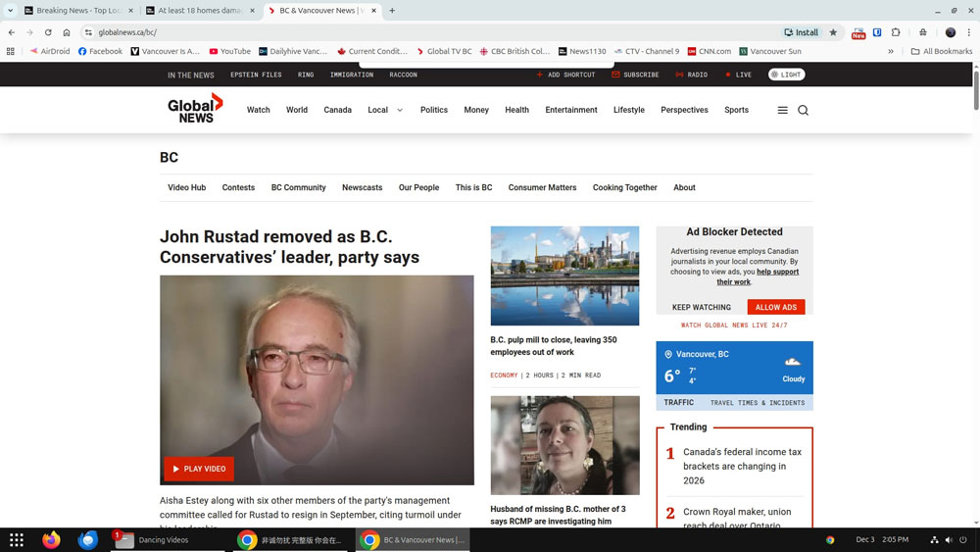
Task: Open the applications grid in taskbar
Action: tap(17, 539)
